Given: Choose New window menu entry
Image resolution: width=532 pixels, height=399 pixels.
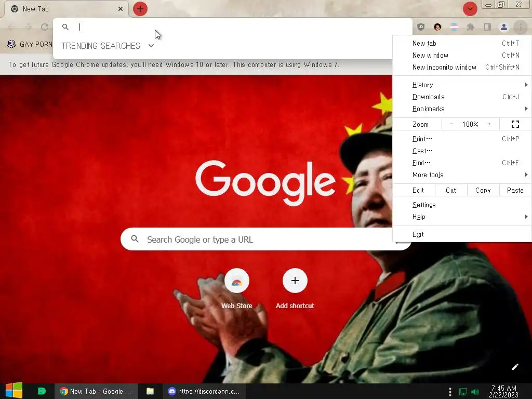Looking at the screenshot, I should (462, 55).
